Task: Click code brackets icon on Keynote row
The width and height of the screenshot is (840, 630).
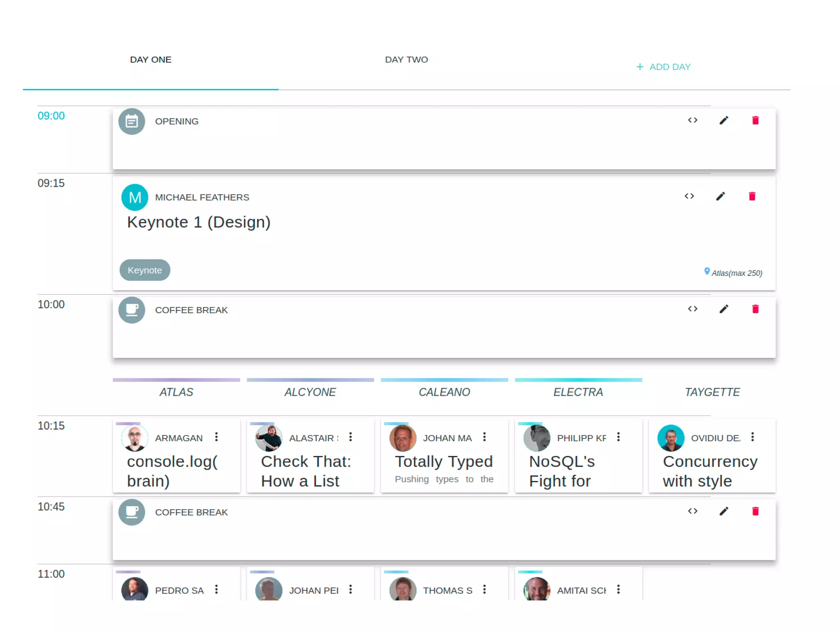Action: (x=689, y=196)
